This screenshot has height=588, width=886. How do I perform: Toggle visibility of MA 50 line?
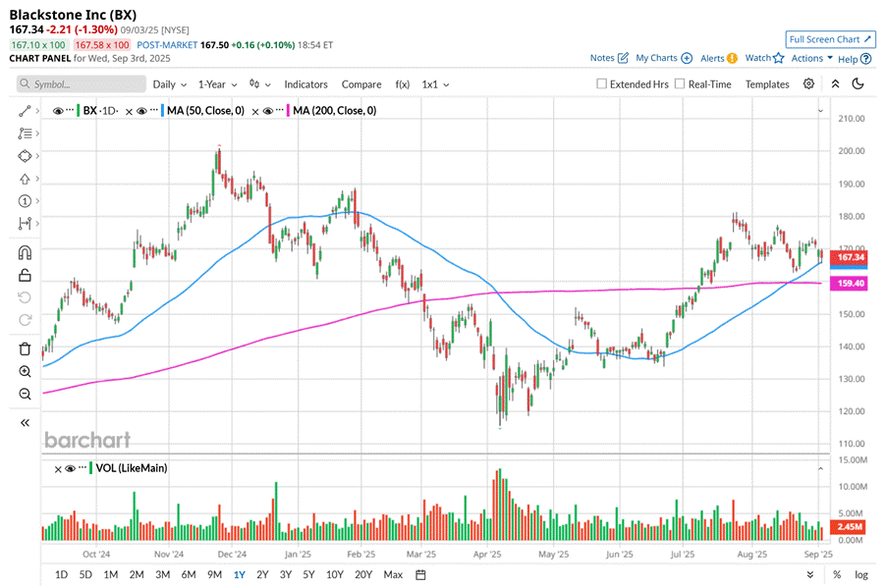click(x=141, y=111)
